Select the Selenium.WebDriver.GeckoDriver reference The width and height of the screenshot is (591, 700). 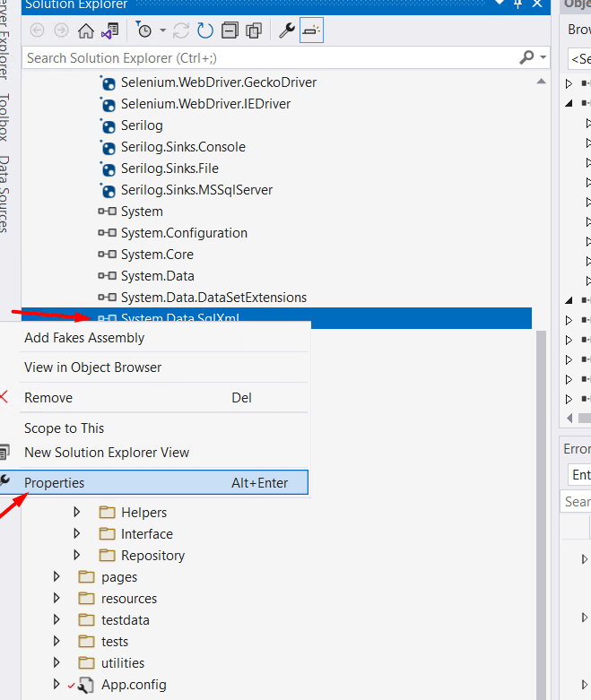tap(219, 82)
